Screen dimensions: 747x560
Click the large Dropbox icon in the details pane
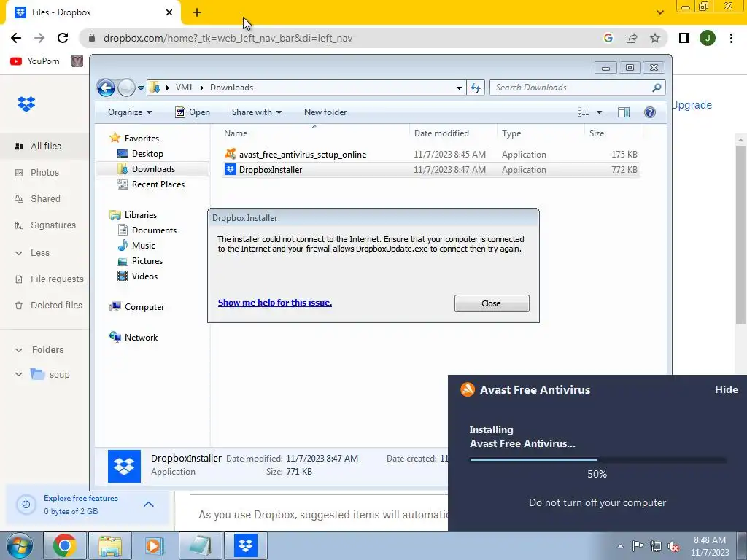[124, 466]
